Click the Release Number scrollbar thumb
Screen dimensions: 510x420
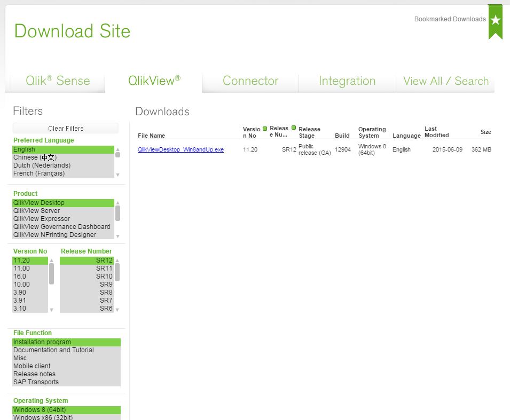click(x=117, y=272)
